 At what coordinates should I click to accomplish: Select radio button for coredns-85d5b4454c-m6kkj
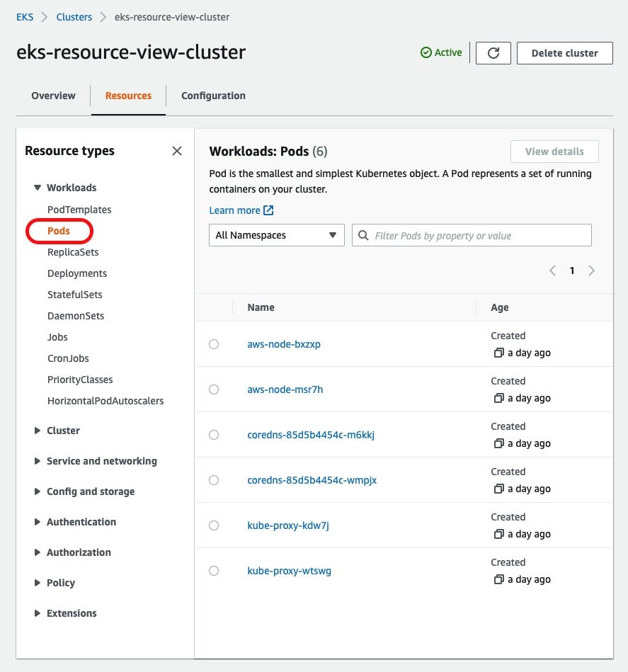[x=214, y=435]
